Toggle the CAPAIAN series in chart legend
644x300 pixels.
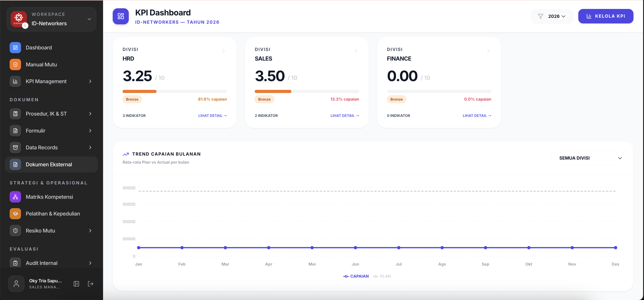tap(356, 276)
